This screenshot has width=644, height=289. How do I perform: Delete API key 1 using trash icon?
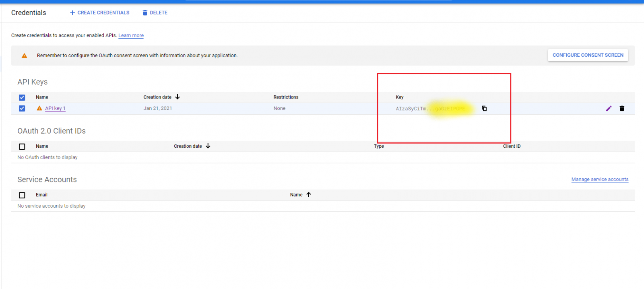pyautogui.click(x=622, y=108)
